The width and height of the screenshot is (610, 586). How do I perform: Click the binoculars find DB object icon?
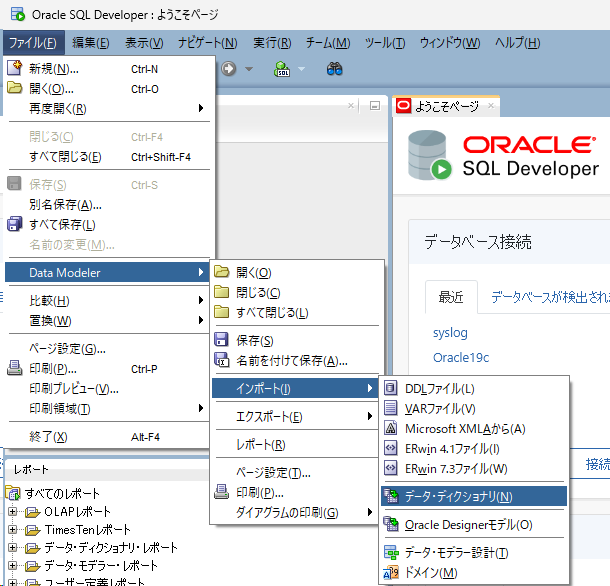pos(334,69)
